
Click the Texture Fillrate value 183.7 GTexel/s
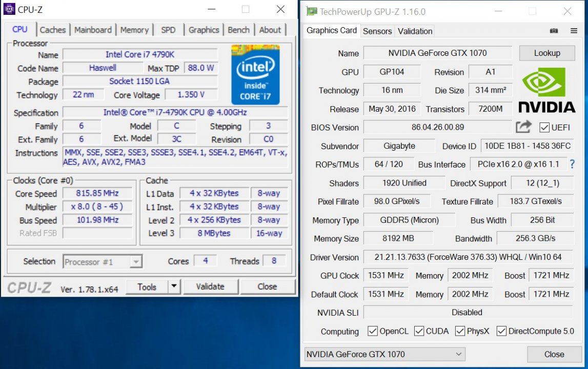(536, 201)
